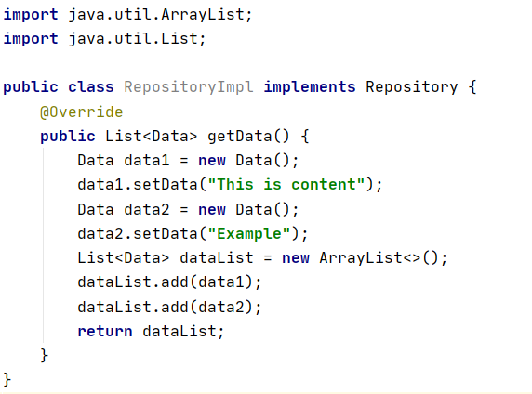The image size is (532, 394).
Task: Place cursor on dataList.add(data1) line
Action: (169, 282)
